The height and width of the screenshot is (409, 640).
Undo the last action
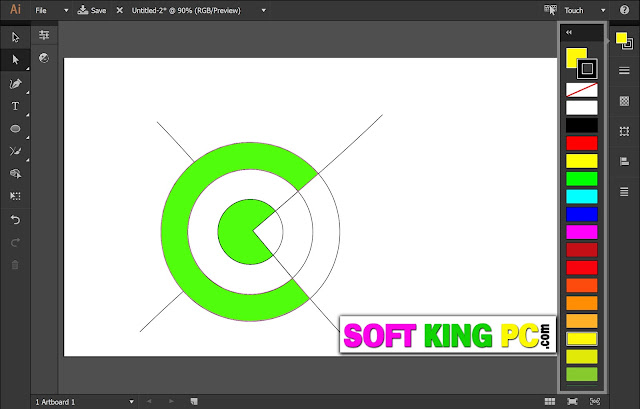coord(15,220)
